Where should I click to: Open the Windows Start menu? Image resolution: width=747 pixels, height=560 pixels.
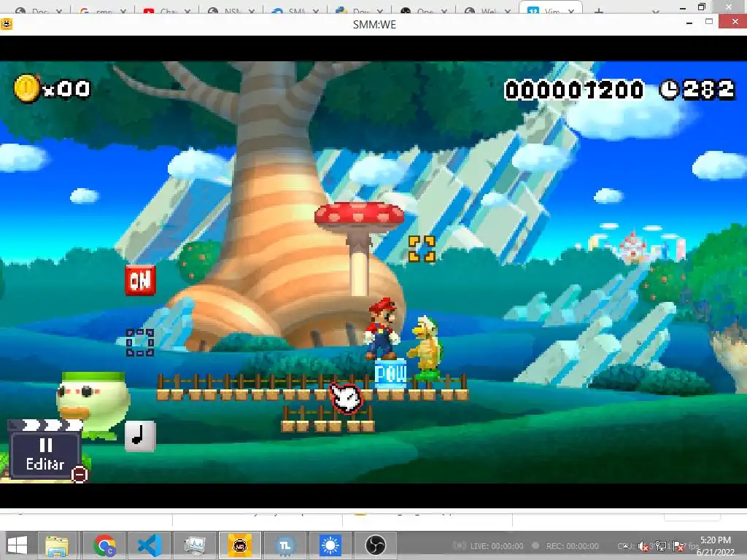pos(18,545)
